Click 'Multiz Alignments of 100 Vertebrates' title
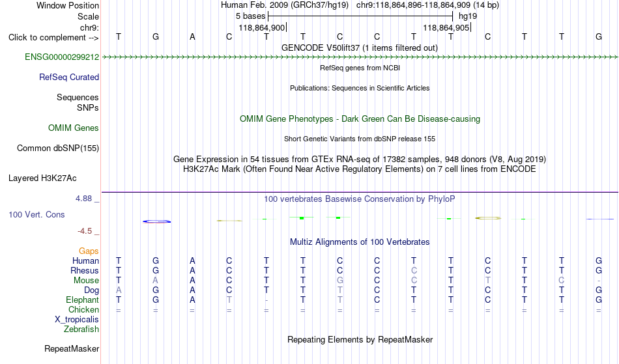 pyautogui.click(x=360, y=242)
